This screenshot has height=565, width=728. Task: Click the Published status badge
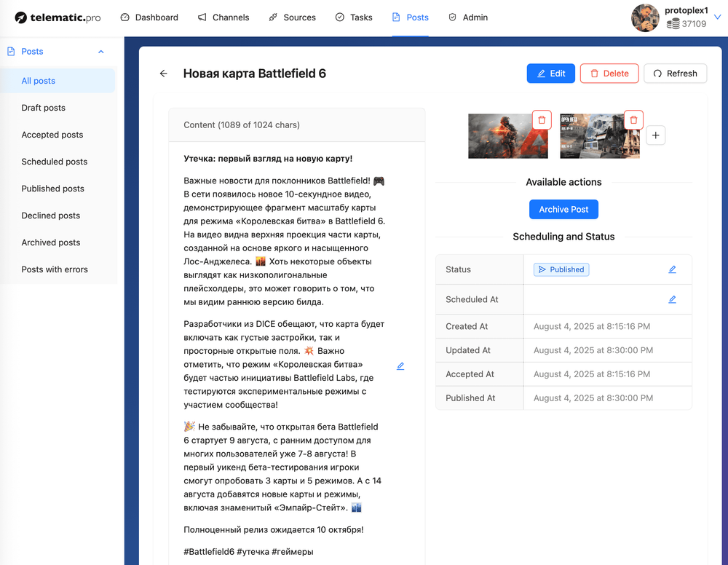coord(561,269)
